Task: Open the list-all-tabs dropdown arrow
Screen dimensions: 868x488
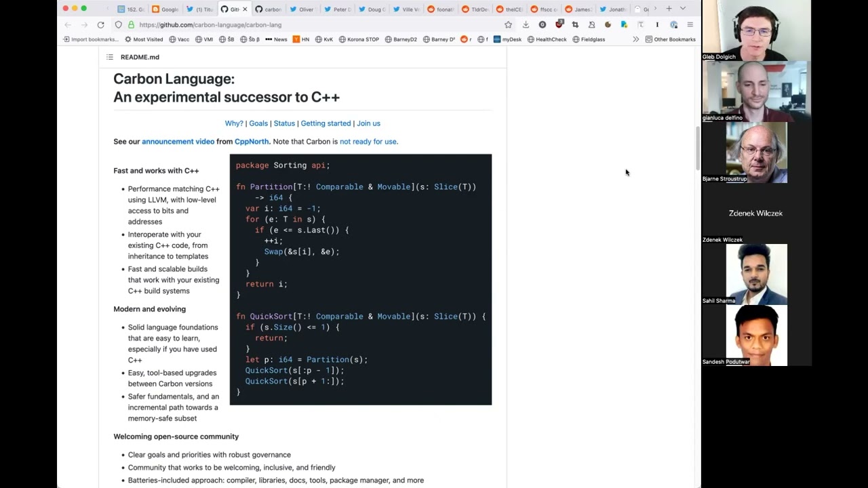Action: pyautogui.click(x=683, y=9)
